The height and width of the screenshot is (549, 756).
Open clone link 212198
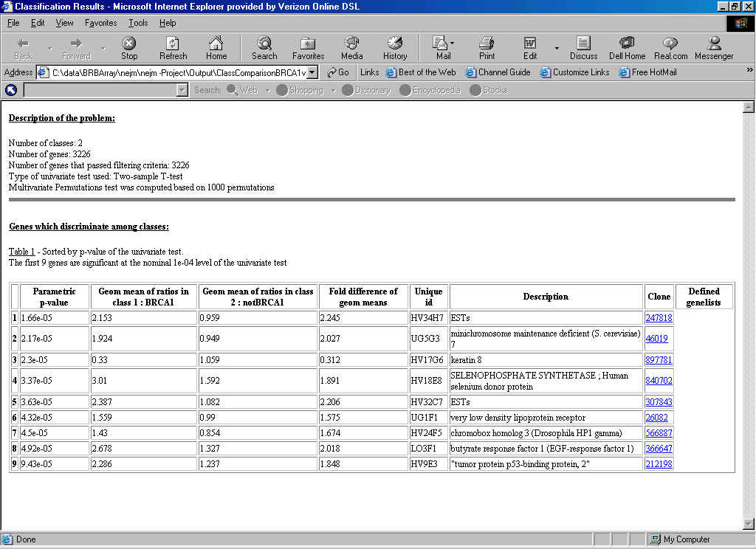coord(659,463)
